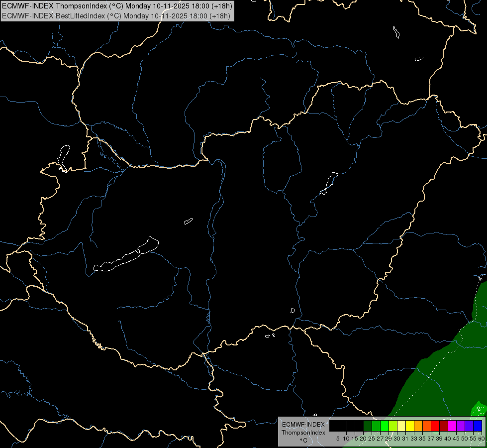487x448 pixels.
Task: Click the yellow-green 29-30 legend swatch
Action: click(x=393, y=426)
